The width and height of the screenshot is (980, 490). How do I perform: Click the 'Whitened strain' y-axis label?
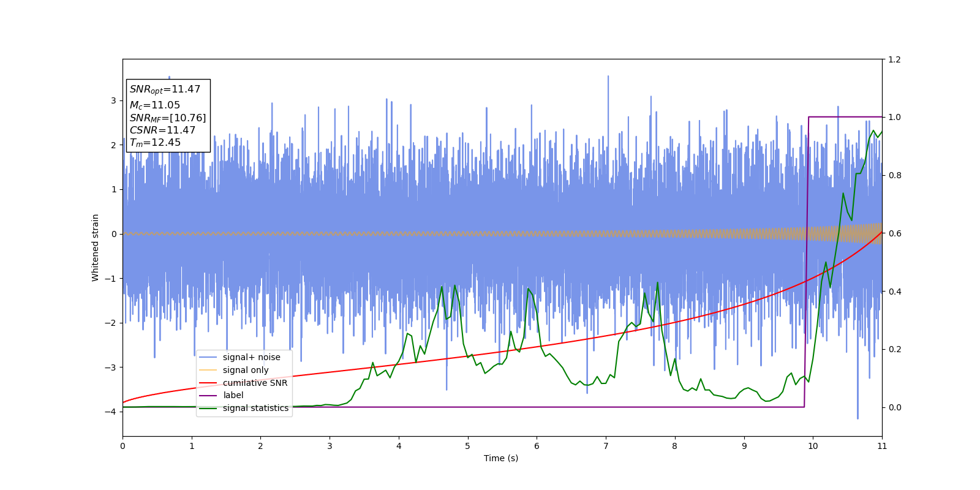[96, 247]
